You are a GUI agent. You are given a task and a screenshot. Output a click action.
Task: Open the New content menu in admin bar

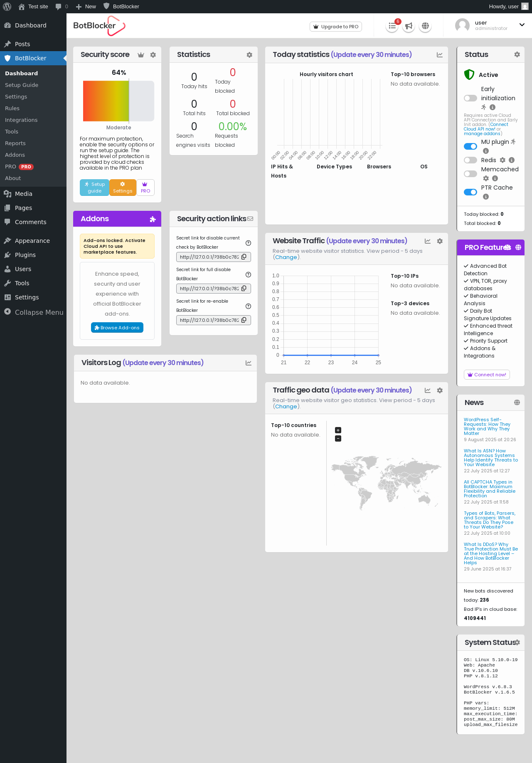86,7
